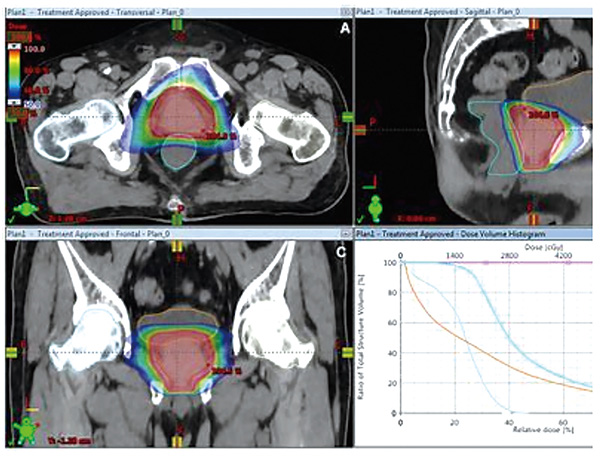The image size is (600, 456).
Task: Click the Z position readout in Transversal view
Action: coord(67,219)
